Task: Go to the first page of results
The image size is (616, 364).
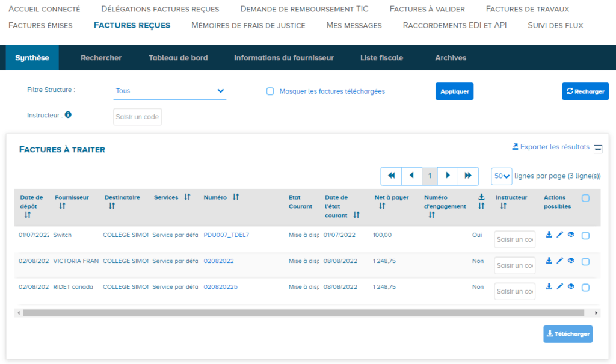Action: point(391,176)
